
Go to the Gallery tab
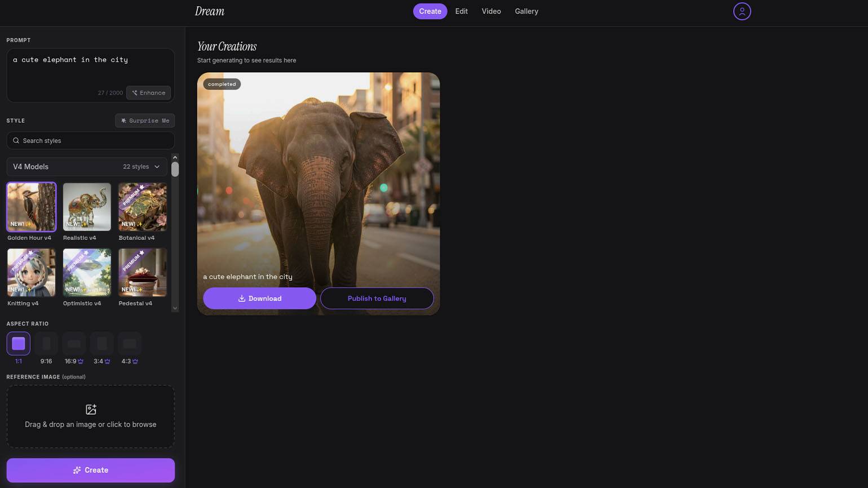click(526, 11)
